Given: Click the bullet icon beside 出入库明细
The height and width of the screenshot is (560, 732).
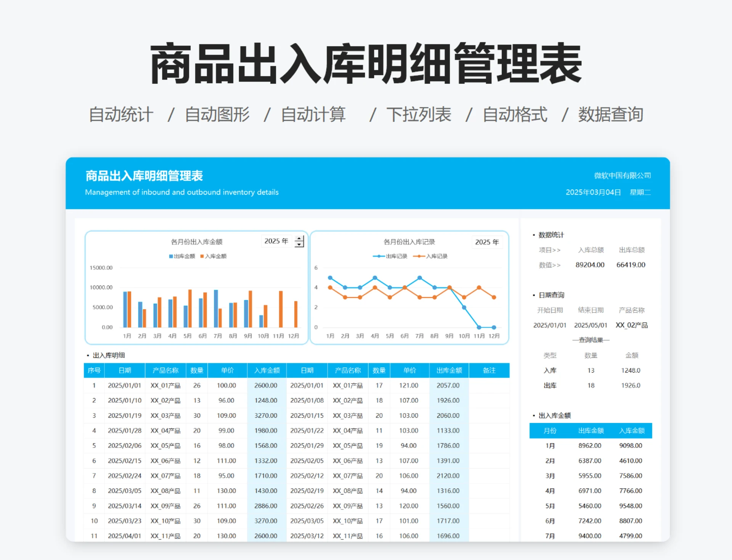Looking at the screenshot, I should [87, 355].
